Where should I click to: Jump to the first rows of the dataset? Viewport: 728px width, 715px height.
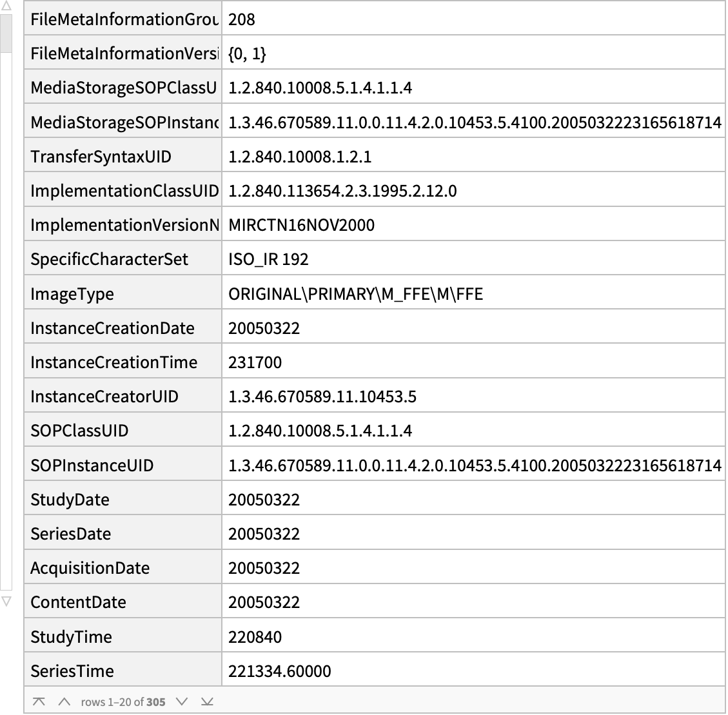[x=39, y=701]
